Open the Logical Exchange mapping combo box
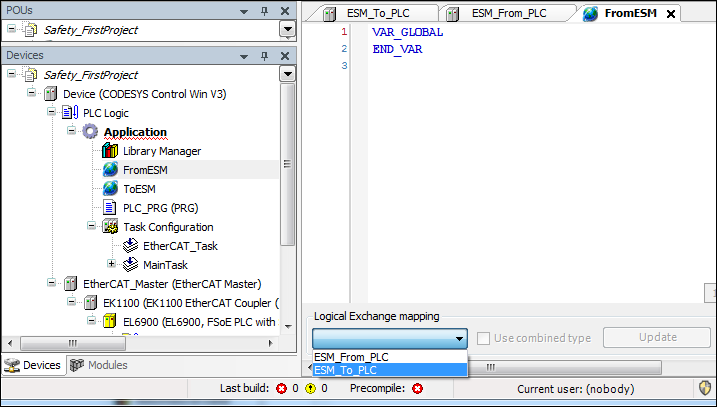Viewport: 717px width, 407px height. pos(390,339)
